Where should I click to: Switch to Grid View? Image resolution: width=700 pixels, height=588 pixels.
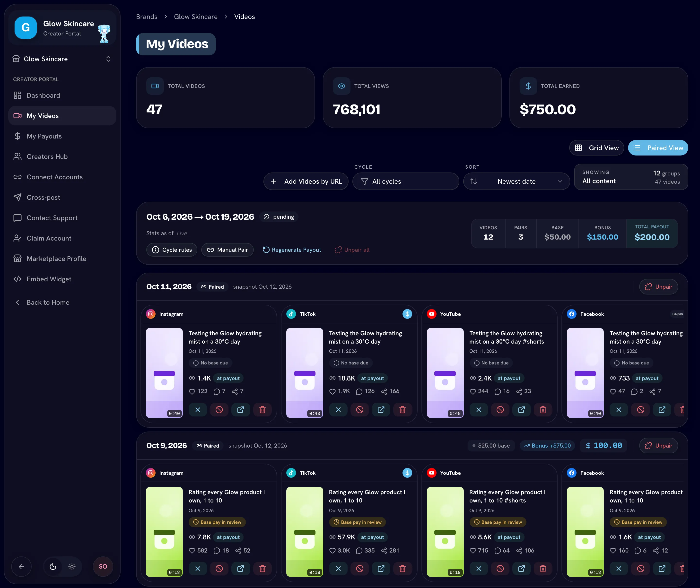pyautogui.click(x=597, y=148)
